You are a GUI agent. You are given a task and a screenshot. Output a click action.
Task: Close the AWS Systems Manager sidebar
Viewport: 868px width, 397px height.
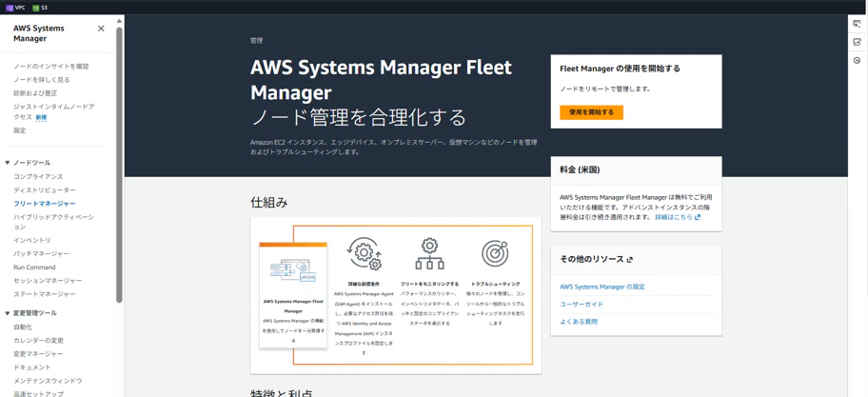point(101,29)
